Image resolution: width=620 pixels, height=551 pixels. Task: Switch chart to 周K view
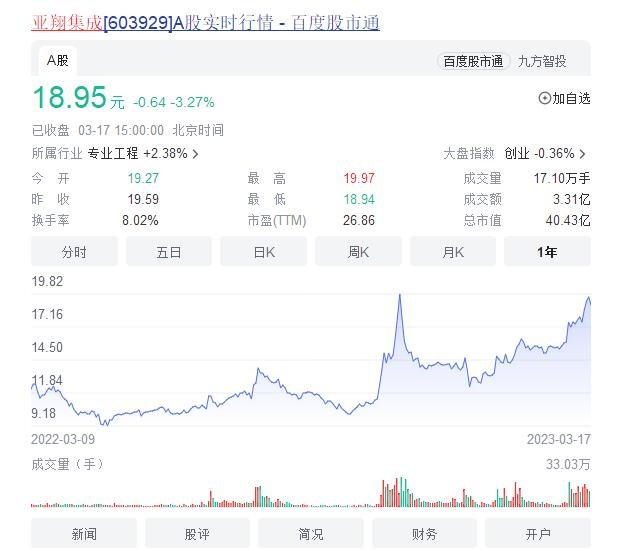358,252
